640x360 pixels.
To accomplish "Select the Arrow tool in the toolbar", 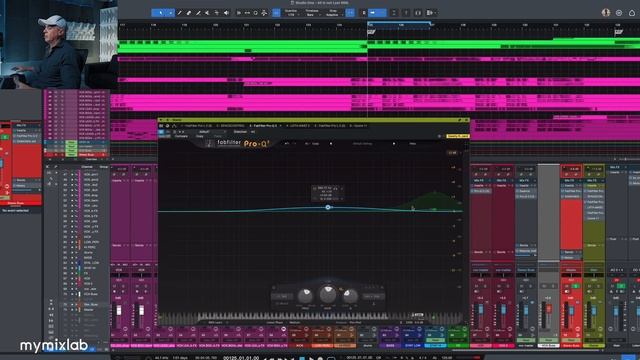I will (160, 13).
